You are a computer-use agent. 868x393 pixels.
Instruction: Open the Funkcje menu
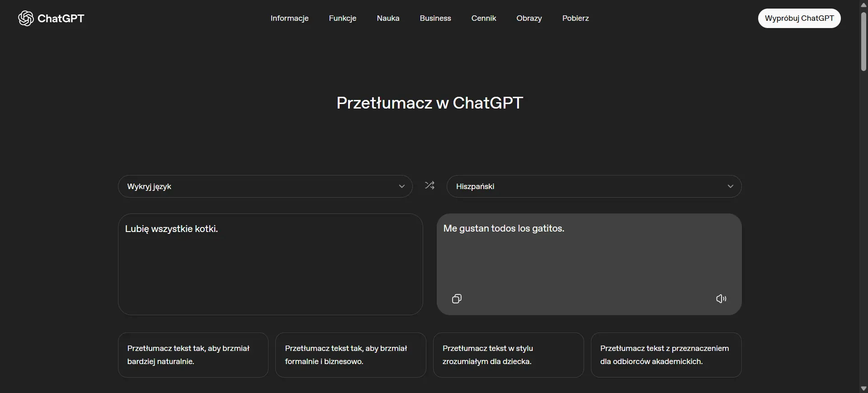coord(343,18)
